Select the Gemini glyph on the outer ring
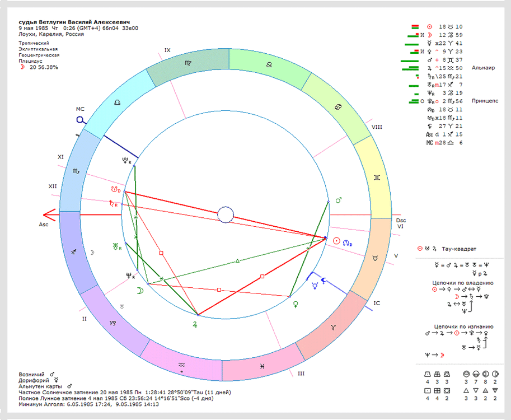 click(377, 178)
